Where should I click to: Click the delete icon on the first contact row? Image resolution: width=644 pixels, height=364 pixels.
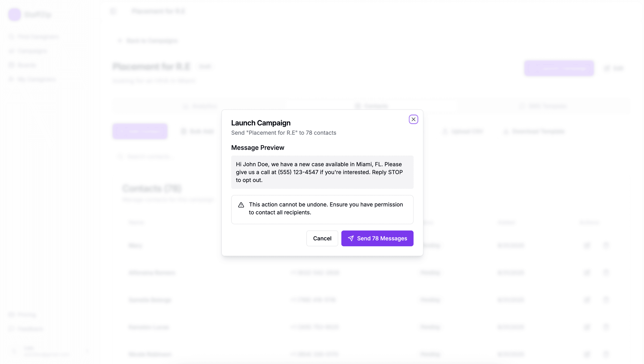tap(606, 246)
